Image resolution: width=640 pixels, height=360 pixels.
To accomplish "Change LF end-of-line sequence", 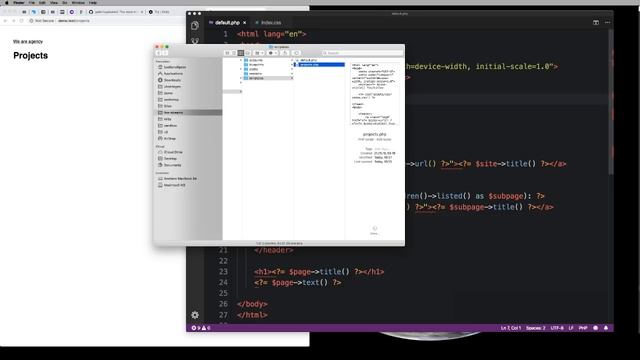I will [x=571, y=328].
